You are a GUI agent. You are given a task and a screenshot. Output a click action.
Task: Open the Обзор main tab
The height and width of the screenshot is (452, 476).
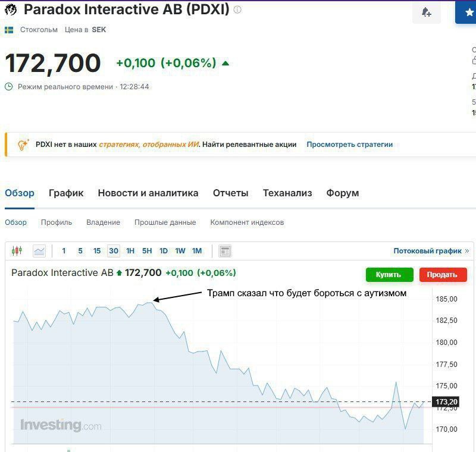pyautogui.click(x=20, y=193)
